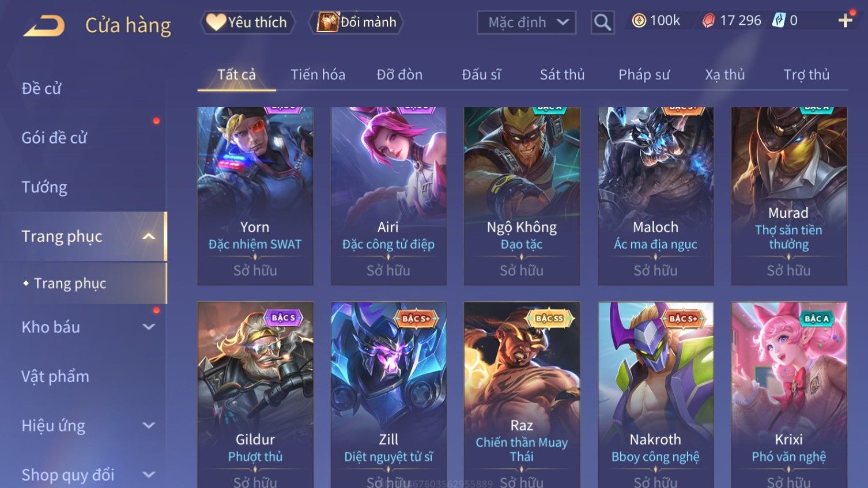Click the gold coin 100k icon
Screen dimensions: 868x488
coord(639,21)
